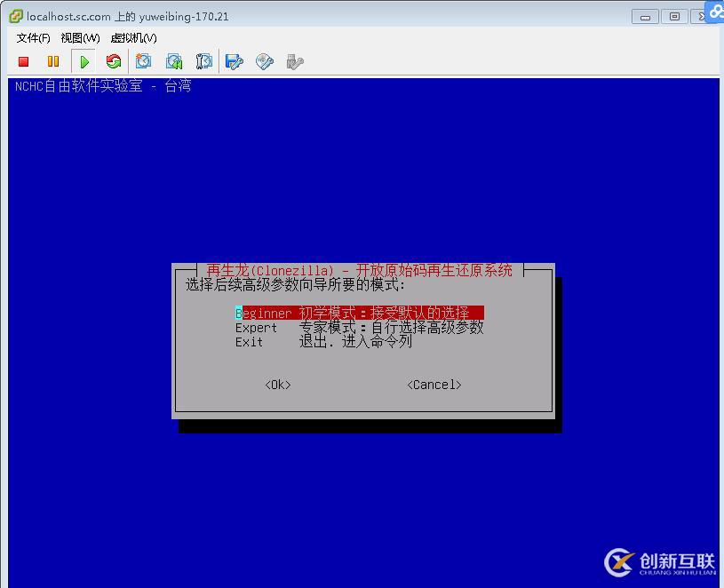This screenshot has width=724, height=588.
Task: Open virtual machine settings icon
Action: tap(232, 60)
